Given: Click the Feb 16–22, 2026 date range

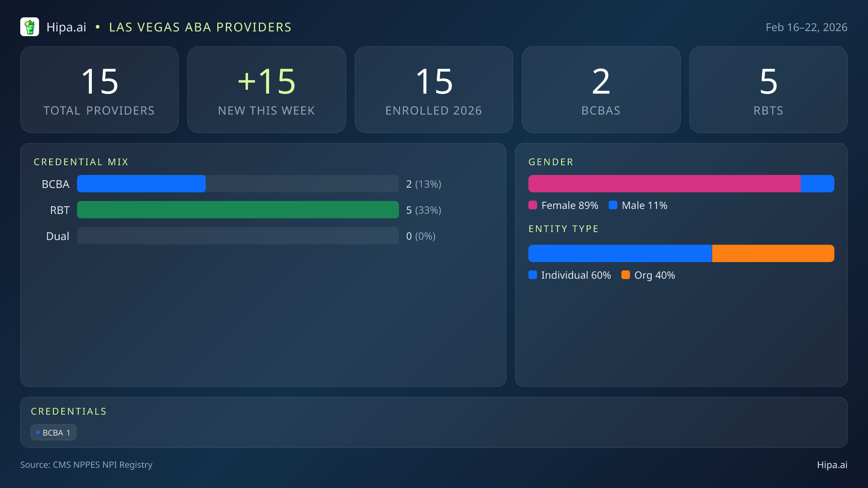Looking at the screenshot, I should [x=806, y=27].
